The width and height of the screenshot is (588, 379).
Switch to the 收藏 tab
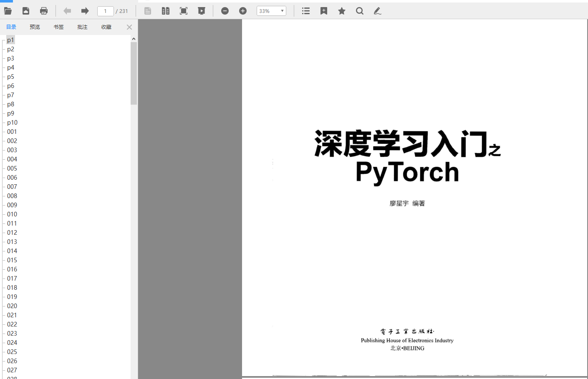[106, 27]
